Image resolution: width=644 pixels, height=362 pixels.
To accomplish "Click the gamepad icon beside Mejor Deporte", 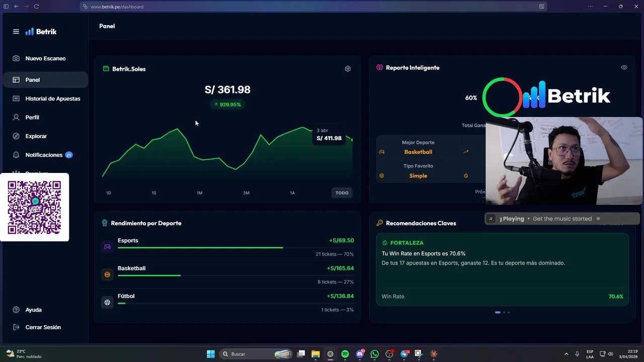I will pyautogui.click(x=381, y=152).
